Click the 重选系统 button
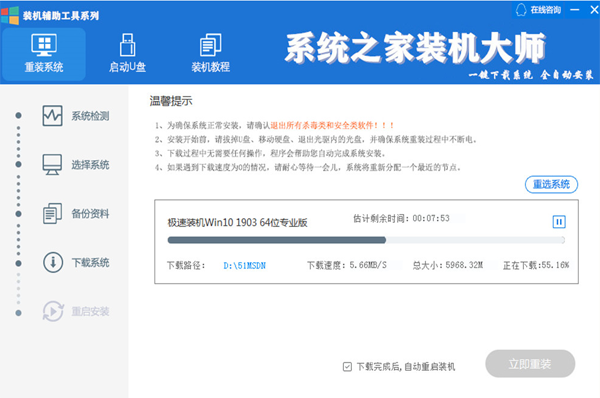600x398 pixels. click(551, 184)
